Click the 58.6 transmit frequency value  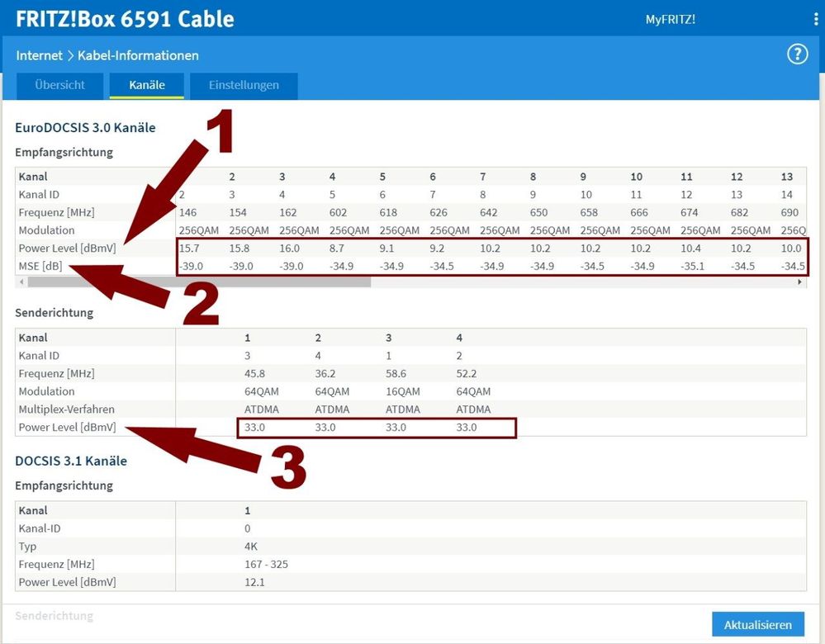point(396,373)
